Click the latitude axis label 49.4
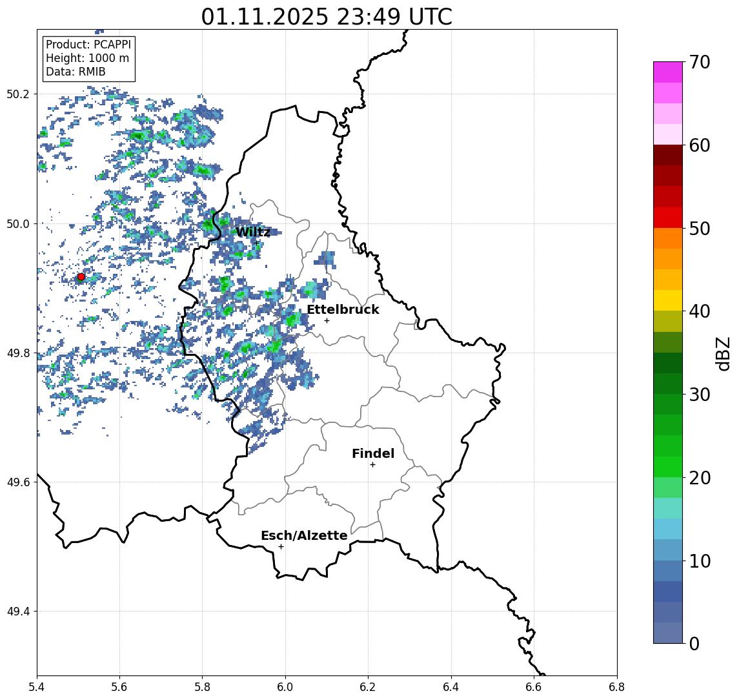Image resolution: width=739 pixels, height=700 pixels. pos(18,612)
